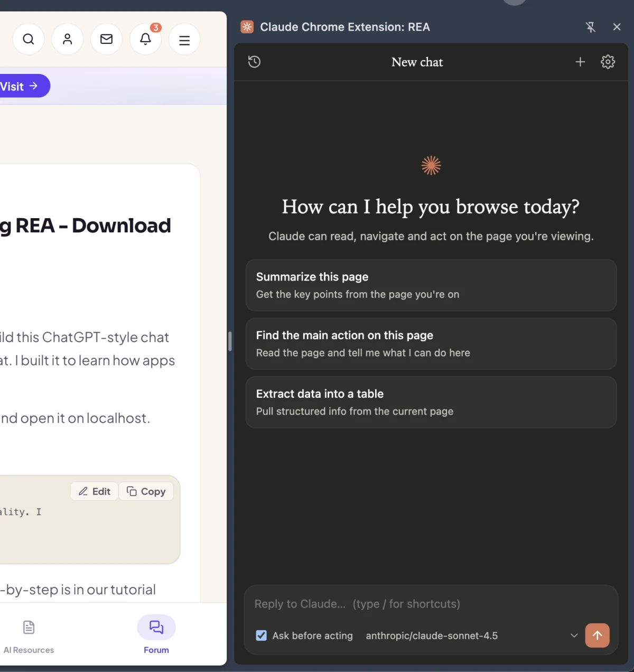The height and width of the screenshot is (672, 634).
Task: Send the message with orange arrow button
Action: [598, 636]
